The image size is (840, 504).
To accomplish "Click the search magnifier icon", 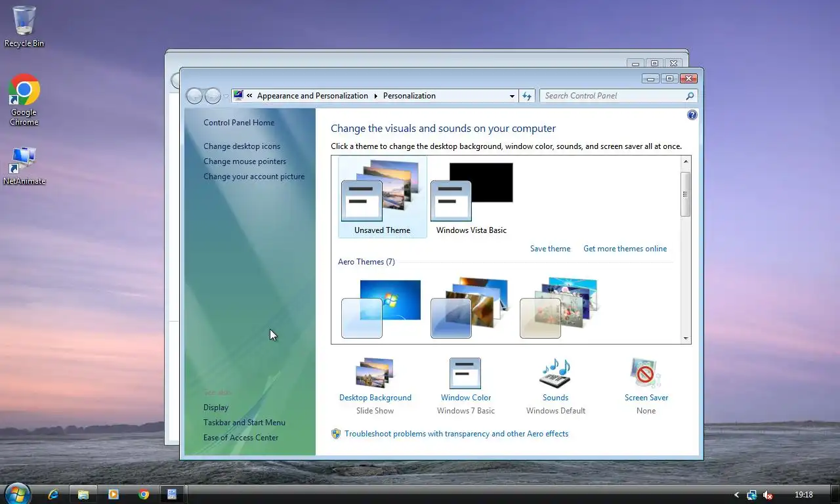I will [690, 96].
